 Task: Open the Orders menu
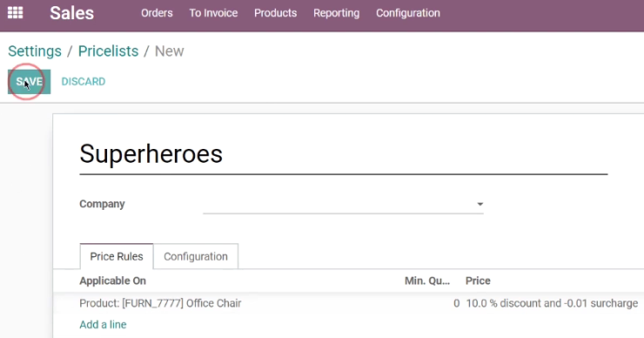(157, 13)
